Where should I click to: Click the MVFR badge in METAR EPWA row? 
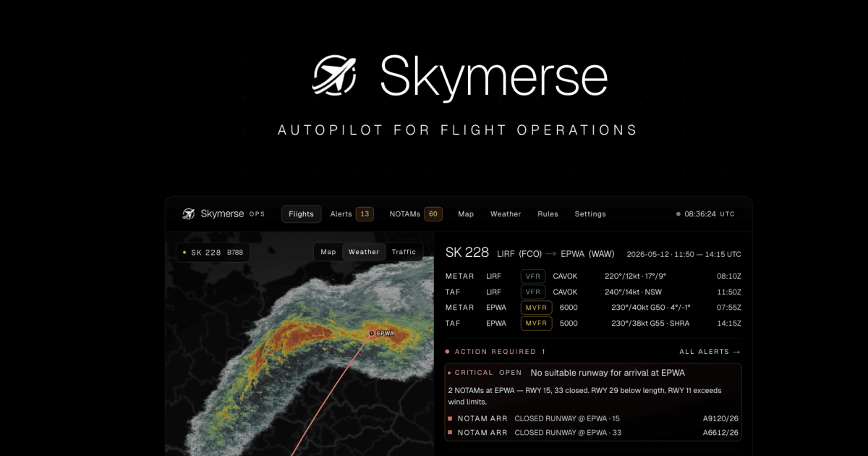tap(536, 308)
